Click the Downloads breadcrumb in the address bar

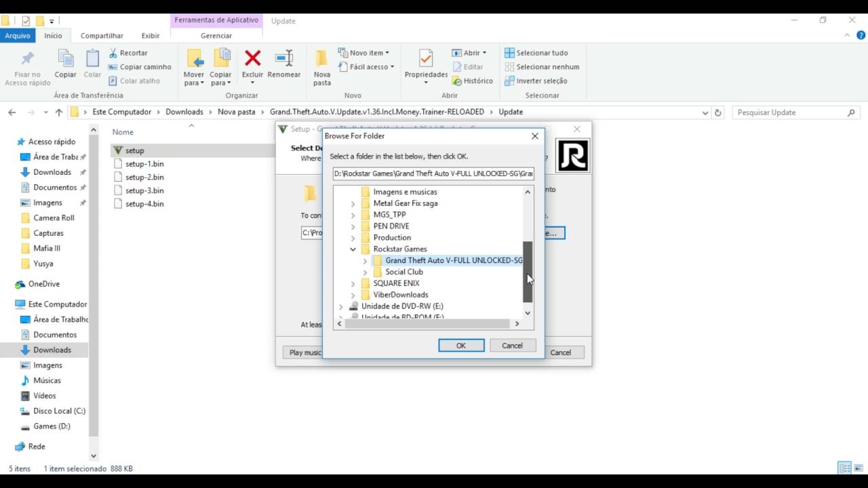click(184, 112)
